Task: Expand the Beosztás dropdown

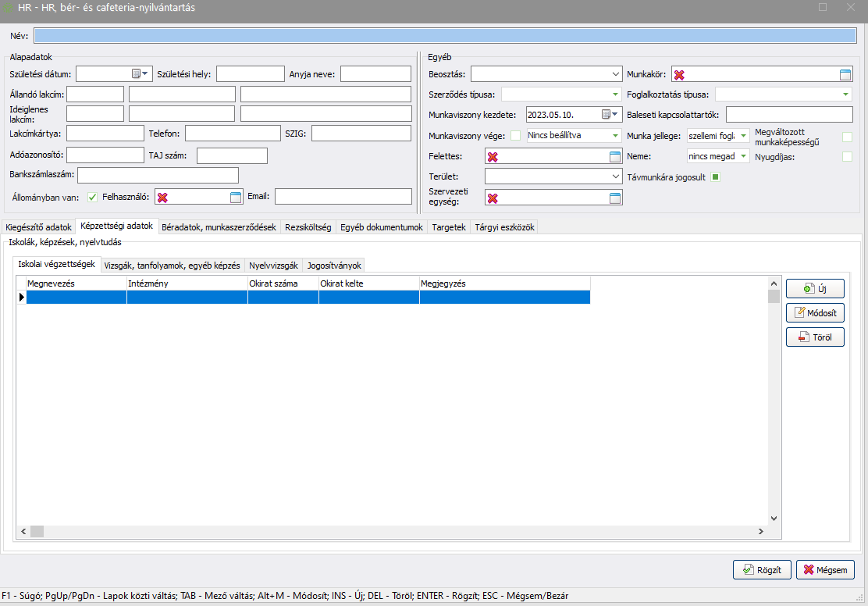Action: [616, 74]
